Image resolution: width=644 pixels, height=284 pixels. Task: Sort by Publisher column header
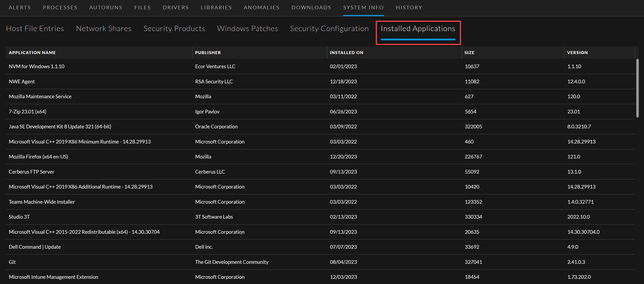pos(208,53)
